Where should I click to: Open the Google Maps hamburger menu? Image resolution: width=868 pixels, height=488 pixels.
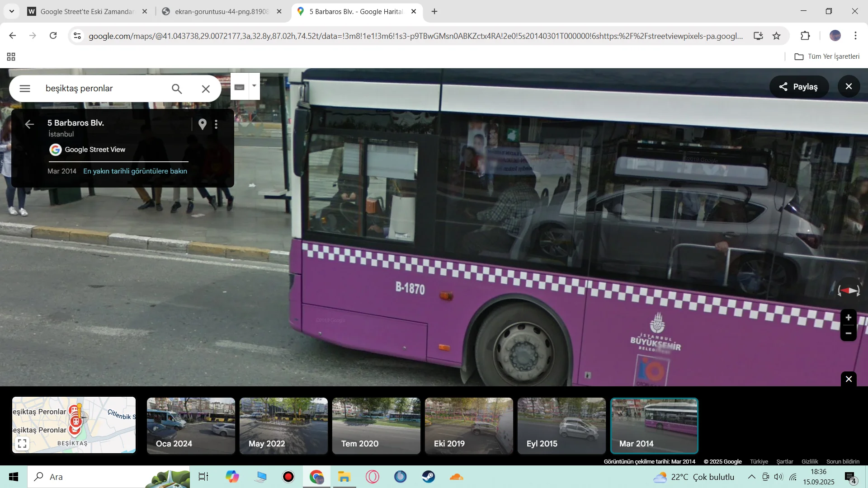(x=25, y=89)
